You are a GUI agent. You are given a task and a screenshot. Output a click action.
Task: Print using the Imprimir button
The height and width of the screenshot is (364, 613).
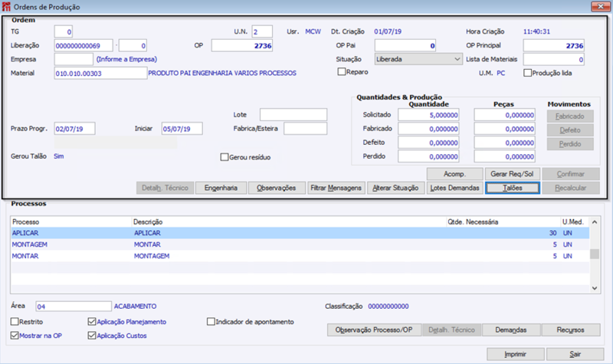[514, 354]
